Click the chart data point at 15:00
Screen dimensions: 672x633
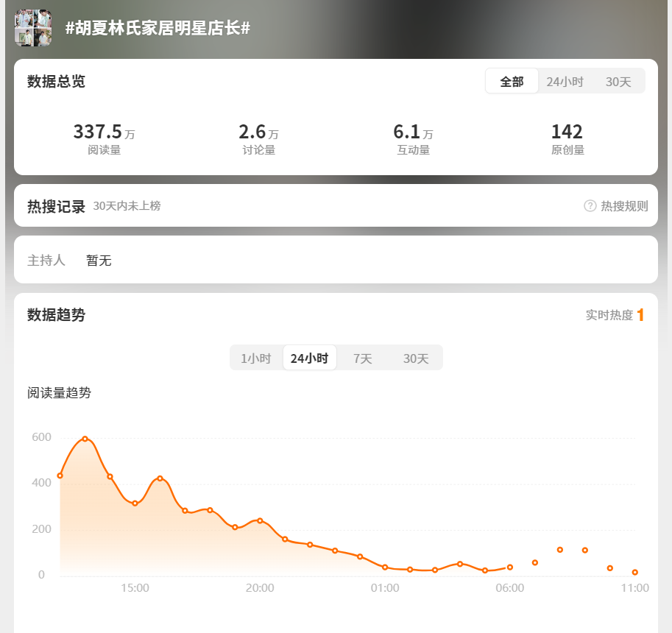click(x=135, y=503)
